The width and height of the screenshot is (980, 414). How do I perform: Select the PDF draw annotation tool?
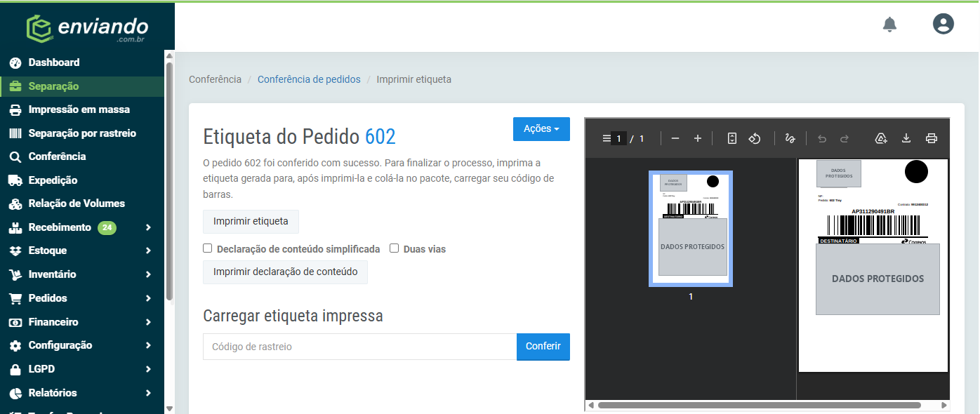pos(790,138)
